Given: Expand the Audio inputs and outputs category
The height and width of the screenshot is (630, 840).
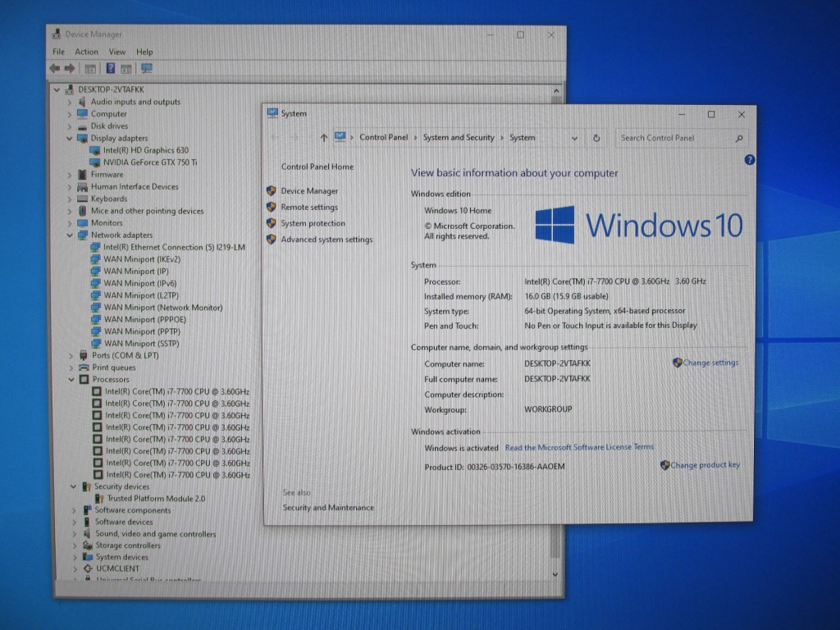Looking at the screenshot, I should click(x=70, y=103).
